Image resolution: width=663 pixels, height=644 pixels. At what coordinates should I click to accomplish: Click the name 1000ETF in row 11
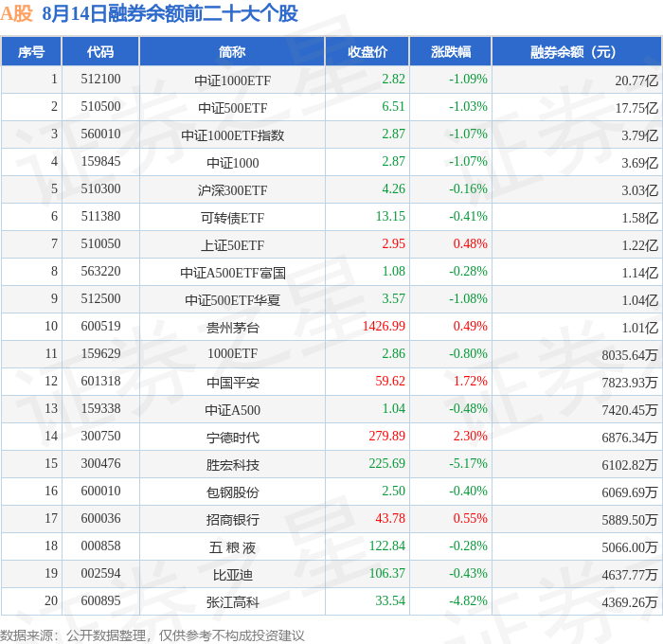(233, 353)
